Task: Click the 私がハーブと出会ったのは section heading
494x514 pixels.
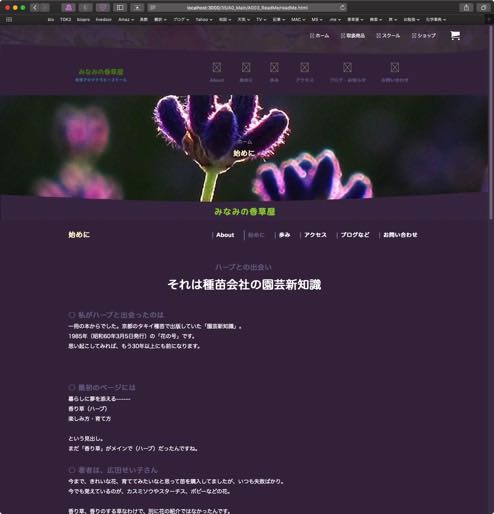Action: pyautogui.click(x=116, y=315)
